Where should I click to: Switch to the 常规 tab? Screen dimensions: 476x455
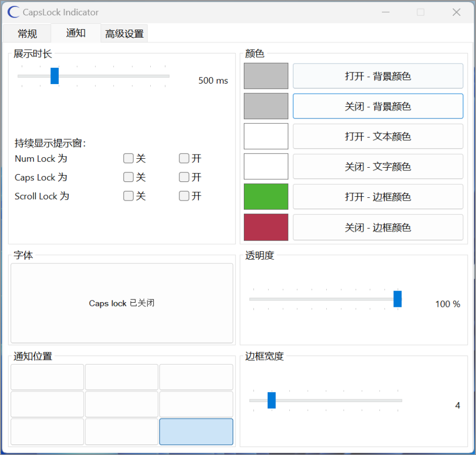coord(27,34)
